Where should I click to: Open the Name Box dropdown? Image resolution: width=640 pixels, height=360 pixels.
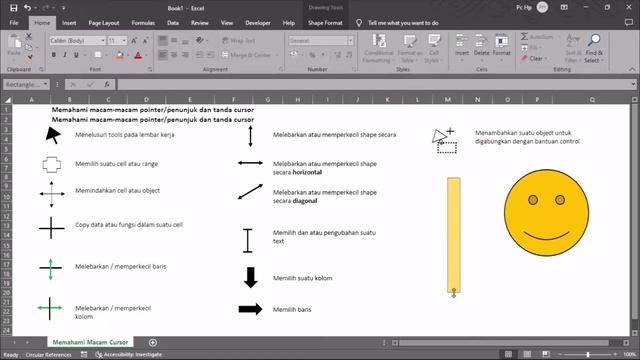click(45, 84)
